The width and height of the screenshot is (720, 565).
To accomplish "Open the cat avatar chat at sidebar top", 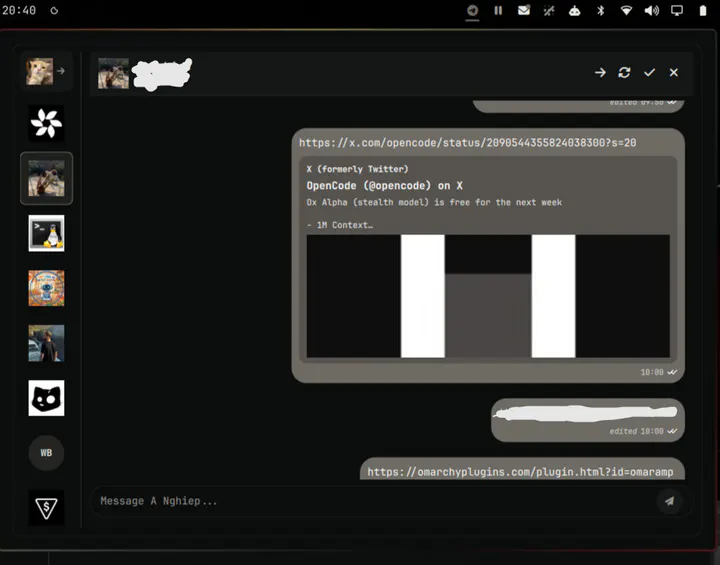I will tap(39, 71).
